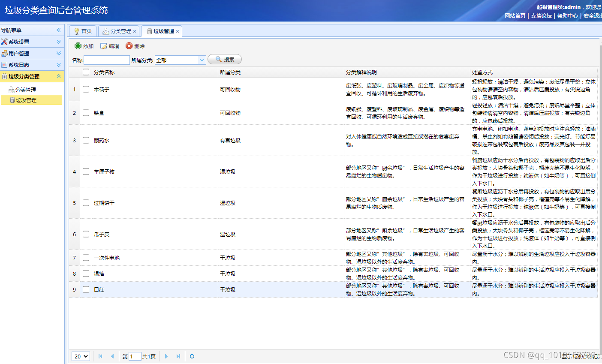Check the box for 瓜子皮 row
Image resolution: width=602 pixels, height=364 pixels.
(86, 234)
